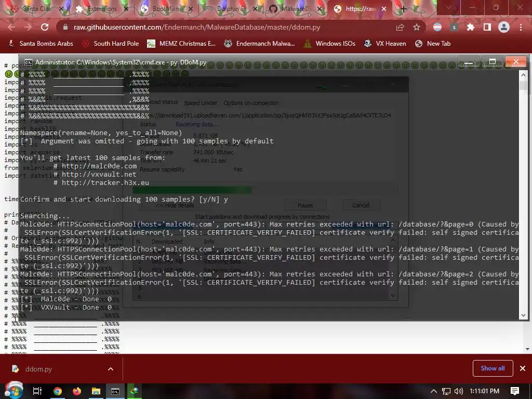Open New Tab bookmark
Screen dimensions: 532x399
pos(433,44)
